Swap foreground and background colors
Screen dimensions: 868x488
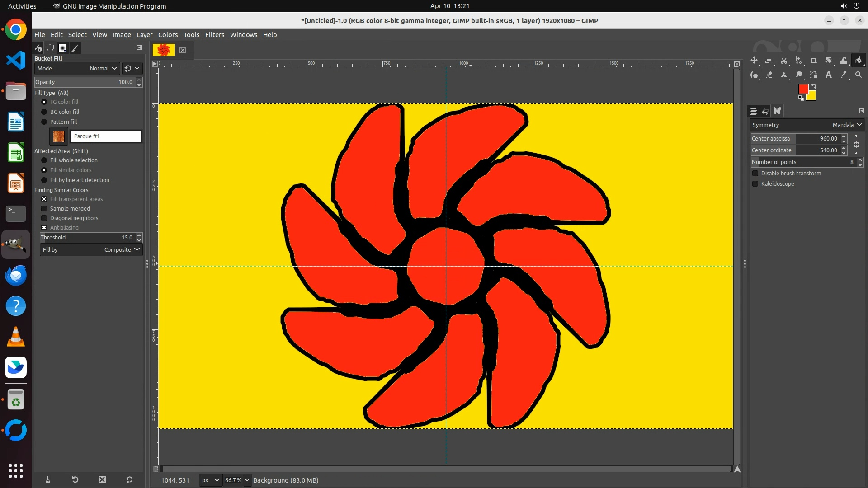pyautogui.click(x=814, y=86)
